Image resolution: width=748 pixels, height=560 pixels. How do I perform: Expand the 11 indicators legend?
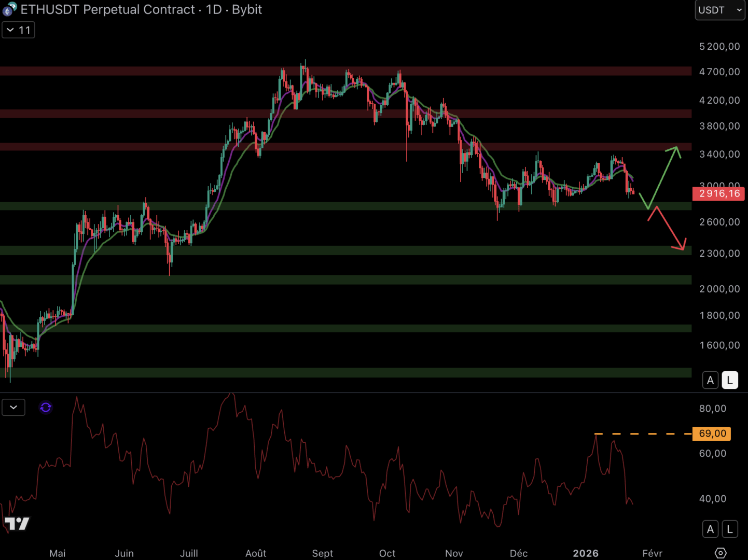coord(19,30)
